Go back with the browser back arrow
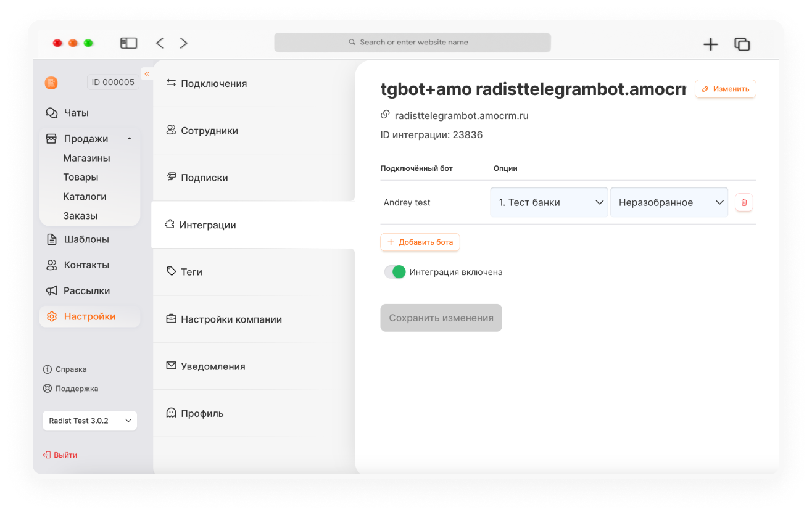 (x=160, y=43)
